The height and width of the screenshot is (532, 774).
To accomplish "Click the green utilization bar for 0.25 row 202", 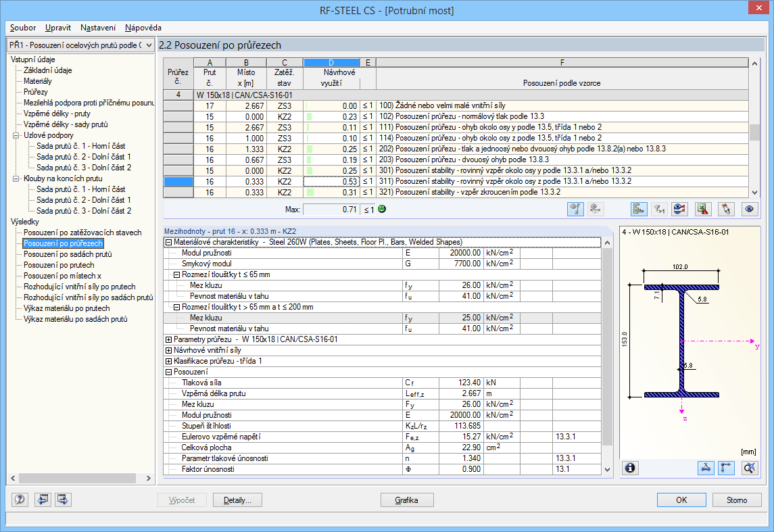I will click(x=310, y=149).
